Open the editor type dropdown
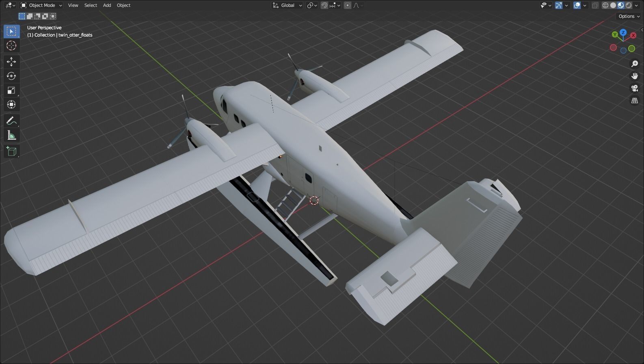Screen dimensions: 644x364 click(10, 5)
